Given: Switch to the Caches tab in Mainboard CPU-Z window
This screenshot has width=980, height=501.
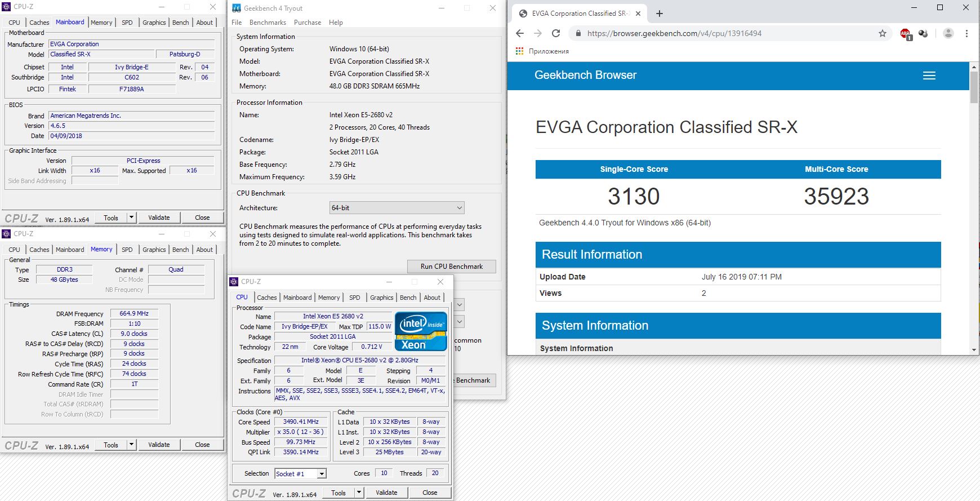Looking at the screenshot, I should tap(39, 23).
